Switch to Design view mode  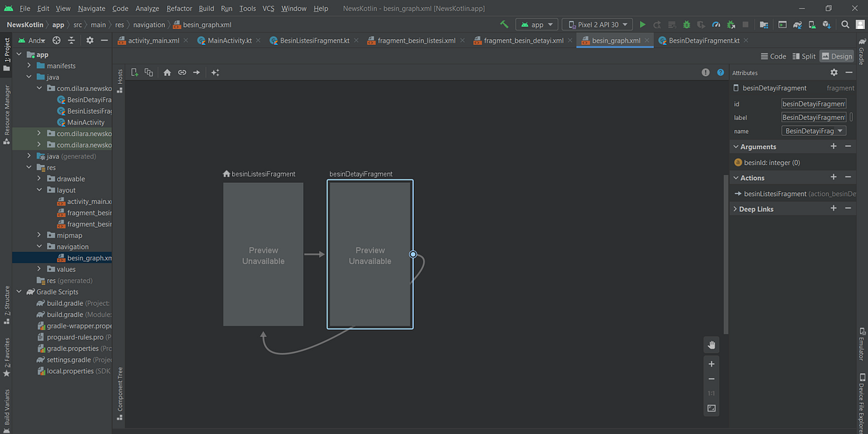[x=836, y=56]
